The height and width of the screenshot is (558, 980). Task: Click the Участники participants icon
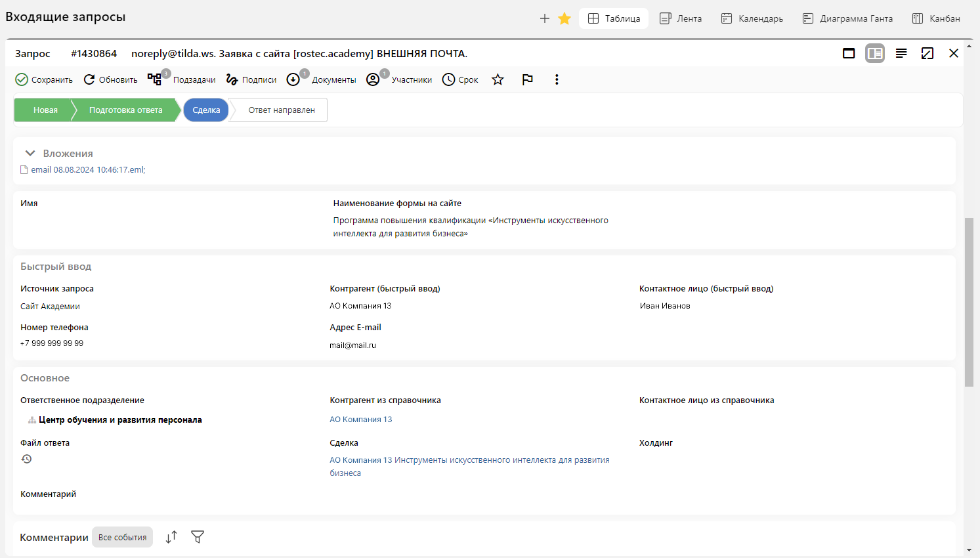tap(373, 79)
